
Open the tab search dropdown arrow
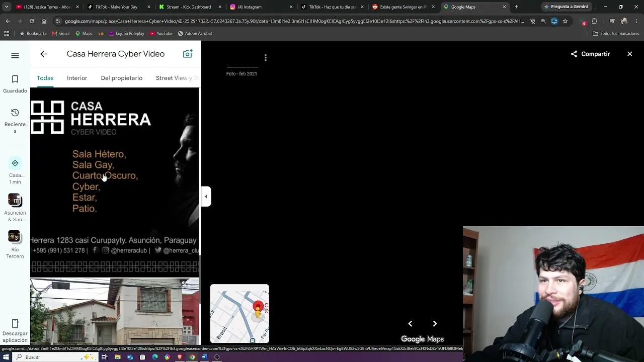[x=7, y=7]
